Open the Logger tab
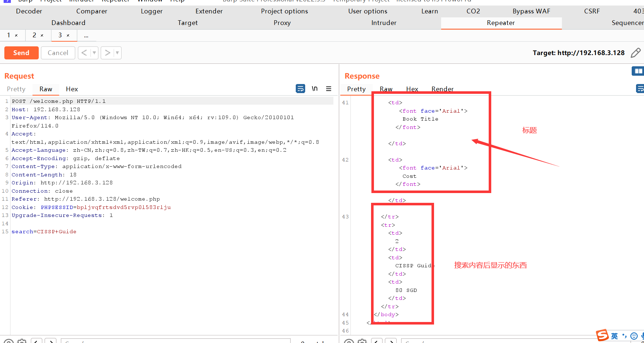The height and width of the screenshot is (343, 644). pos(152,11)
